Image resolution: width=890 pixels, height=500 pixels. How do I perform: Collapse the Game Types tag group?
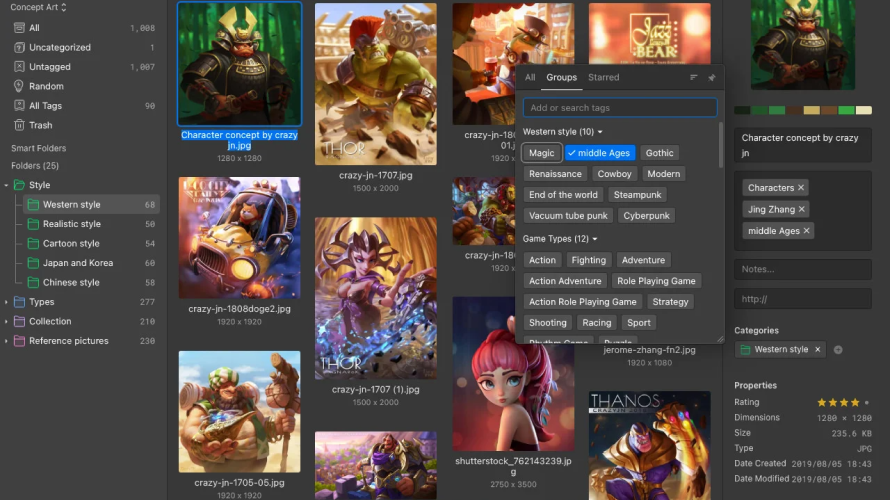[x=594, y=239]
